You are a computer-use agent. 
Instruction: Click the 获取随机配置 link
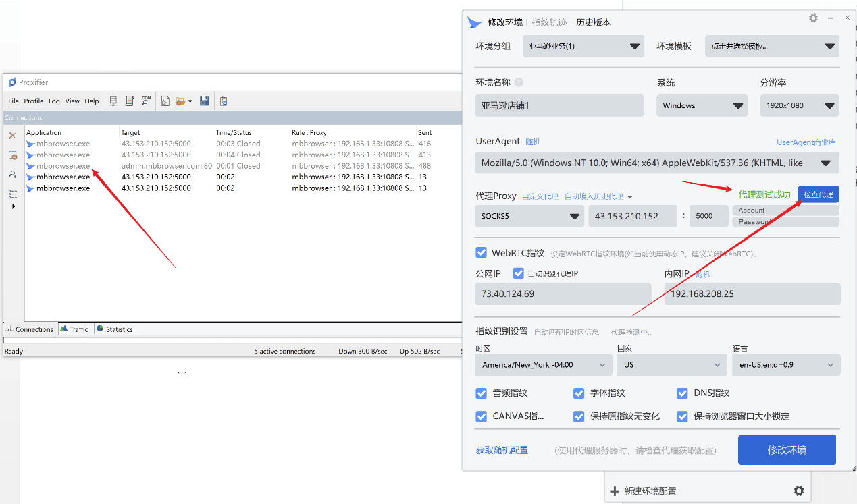pos(501,449)
